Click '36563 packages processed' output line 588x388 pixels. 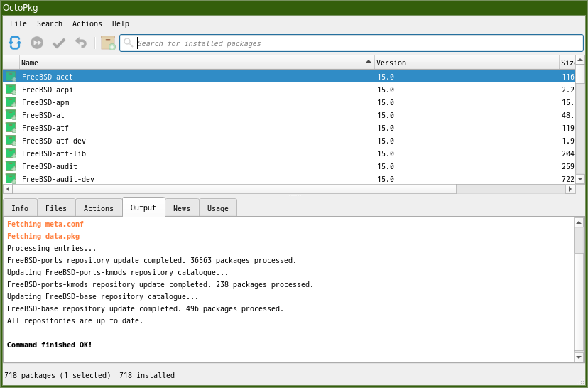coord(151,260)
